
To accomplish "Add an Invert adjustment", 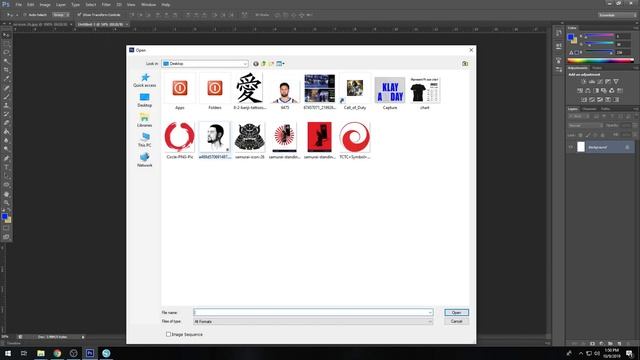I will (584, 100).
